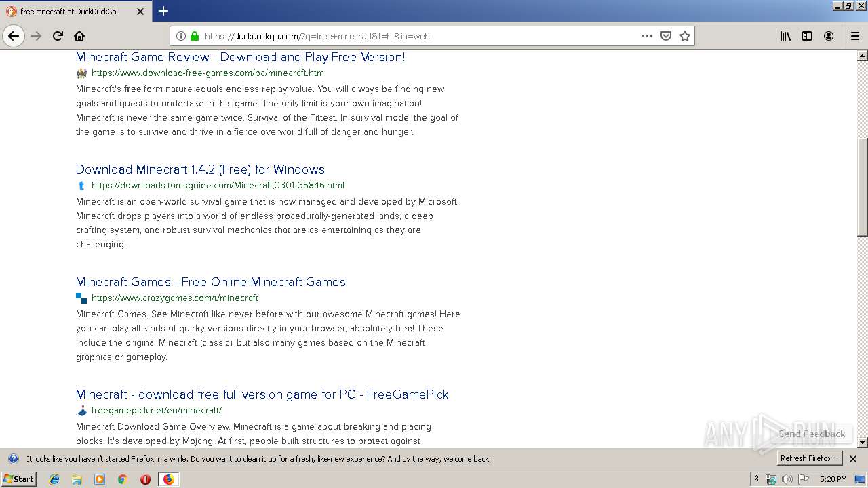Show hidden system tray icons arrow
The height and width of the screenshot is (488, 868).
click(757, 479)
